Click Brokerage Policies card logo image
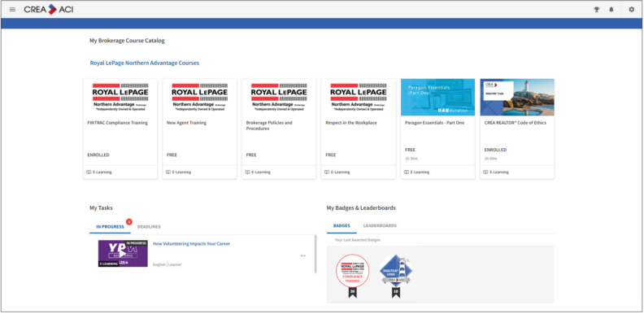 tap(279, 98)
